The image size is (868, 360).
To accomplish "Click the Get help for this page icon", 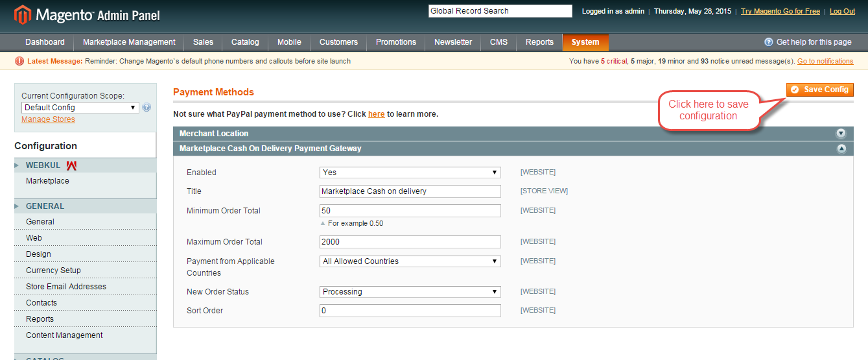I will pyautogui.click(x=769, y=42).
